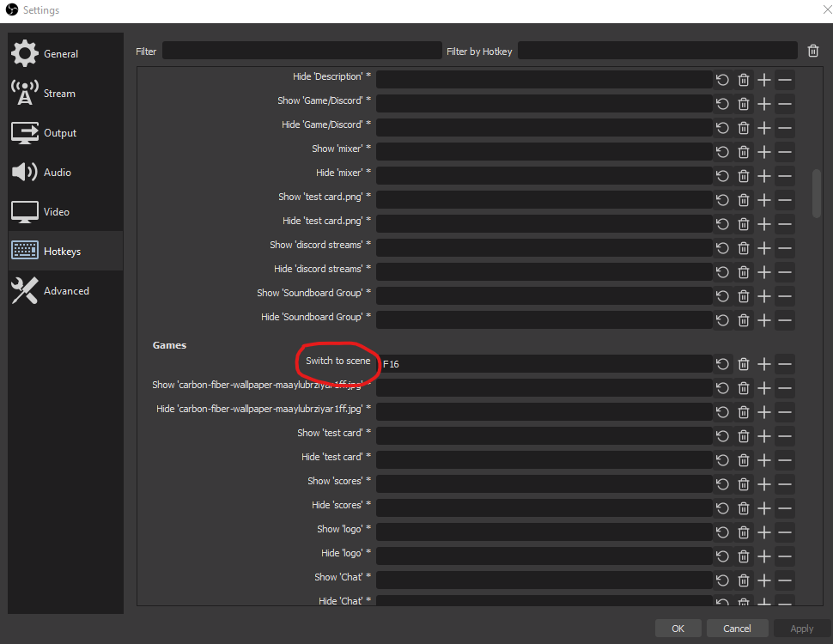833x644 pixels.
Task: Open the Stream settings section
Action: tap(65, 94)
